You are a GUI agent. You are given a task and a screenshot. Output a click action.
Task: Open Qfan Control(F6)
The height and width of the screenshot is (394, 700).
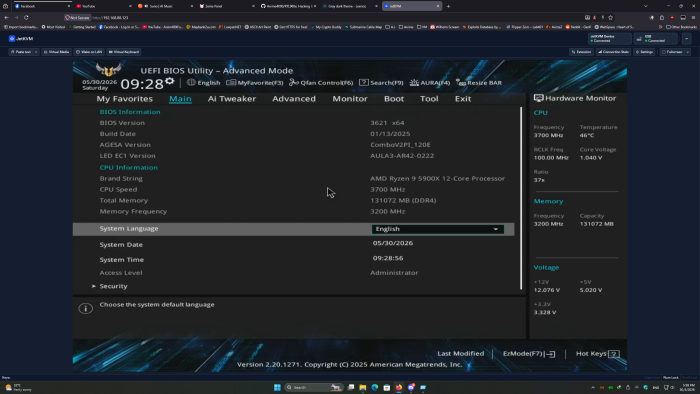321,83
